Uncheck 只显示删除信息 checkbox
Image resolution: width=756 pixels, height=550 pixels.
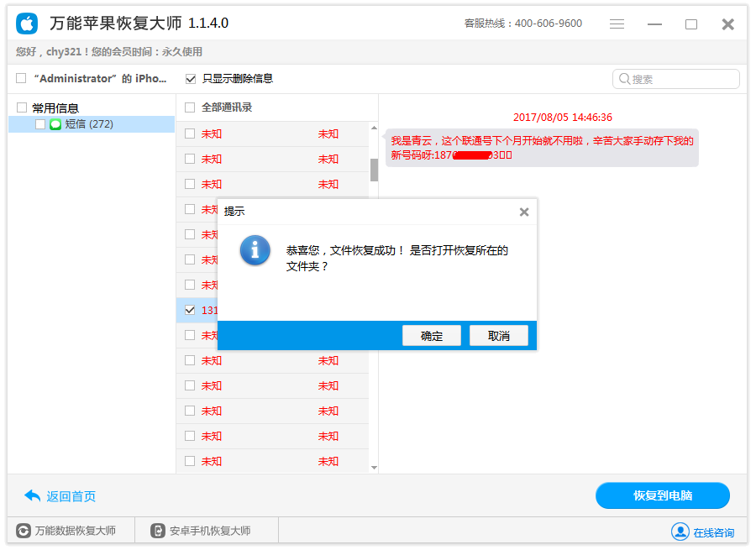[x=191, y=79]
